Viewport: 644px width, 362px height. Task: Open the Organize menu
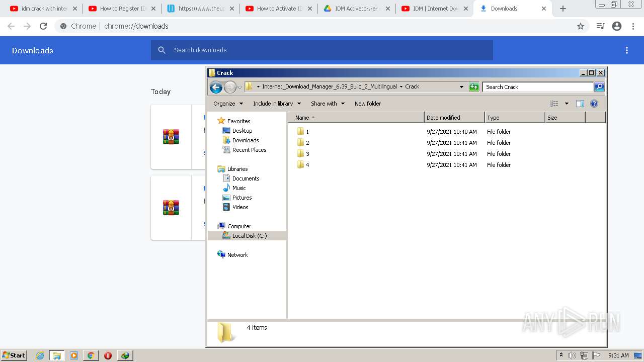[228, 104]
